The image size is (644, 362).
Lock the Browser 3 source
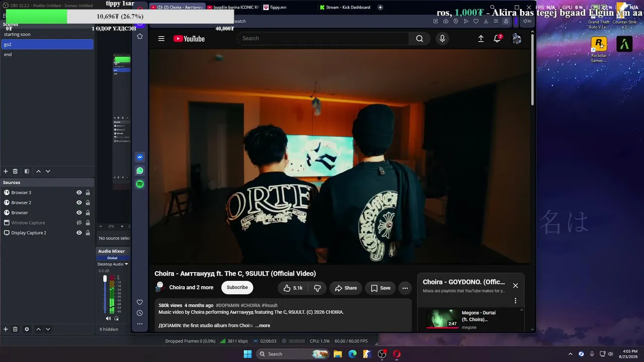(88, 193)
